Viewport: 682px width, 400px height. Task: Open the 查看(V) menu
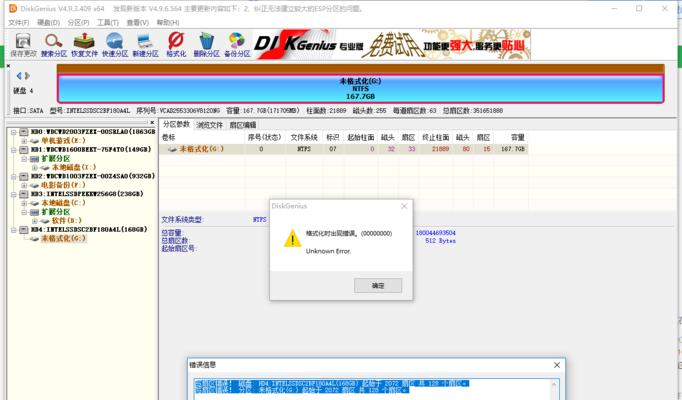[137, 22]
